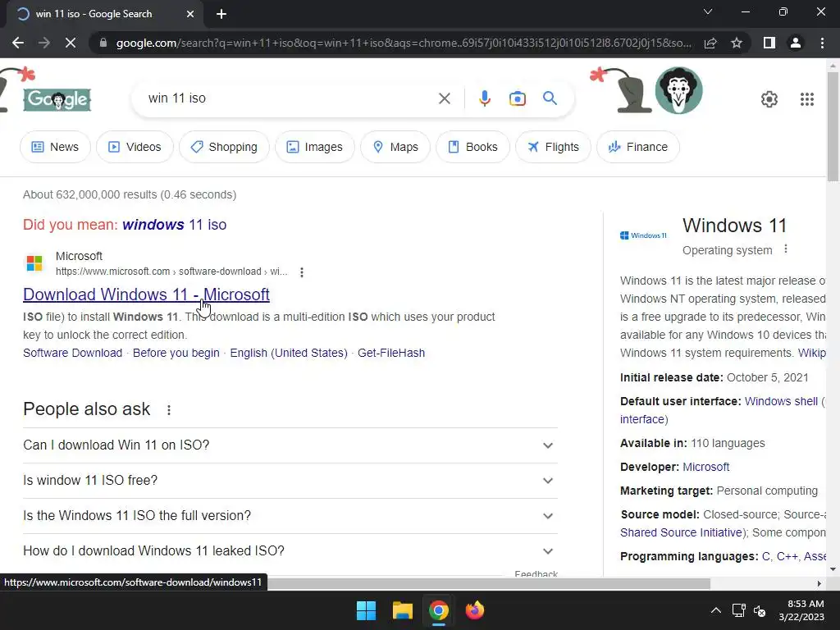Expand 'How do I download Windows 11 leaked ISO?'

[290, 551]
